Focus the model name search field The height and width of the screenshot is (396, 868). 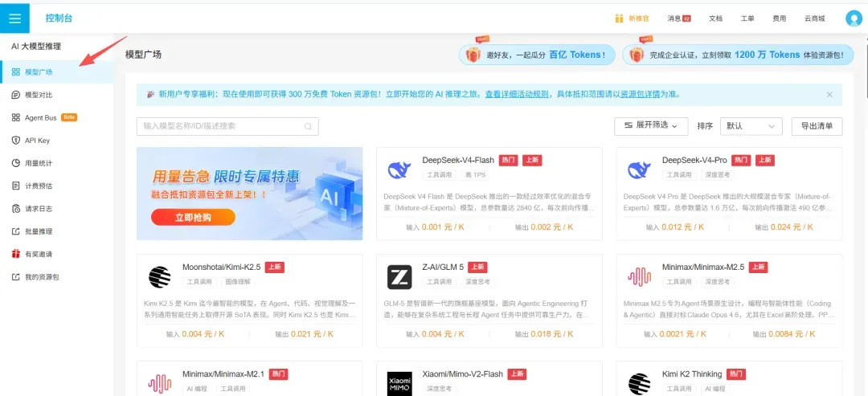point(227,126)
